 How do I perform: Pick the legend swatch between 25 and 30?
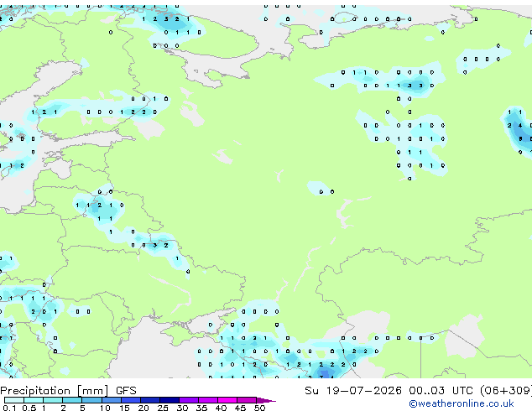pos(170,400)
